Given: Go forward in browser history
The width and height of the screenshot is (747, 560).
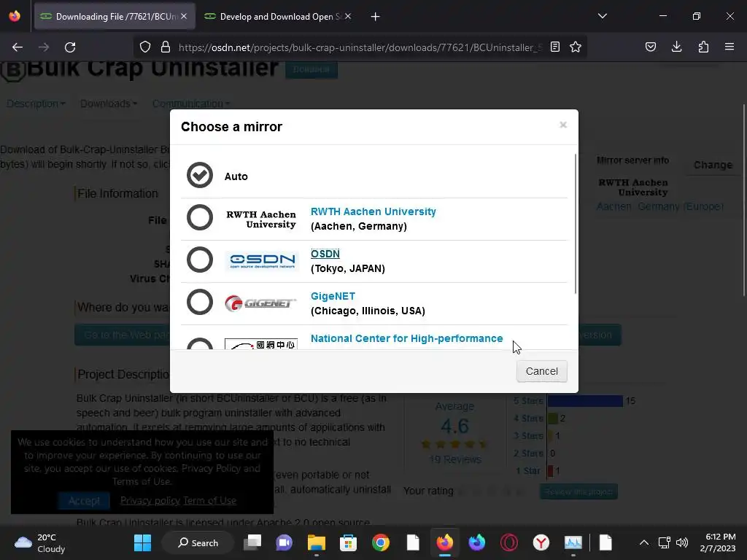Looking at the screenshot, I should (44, 47).
